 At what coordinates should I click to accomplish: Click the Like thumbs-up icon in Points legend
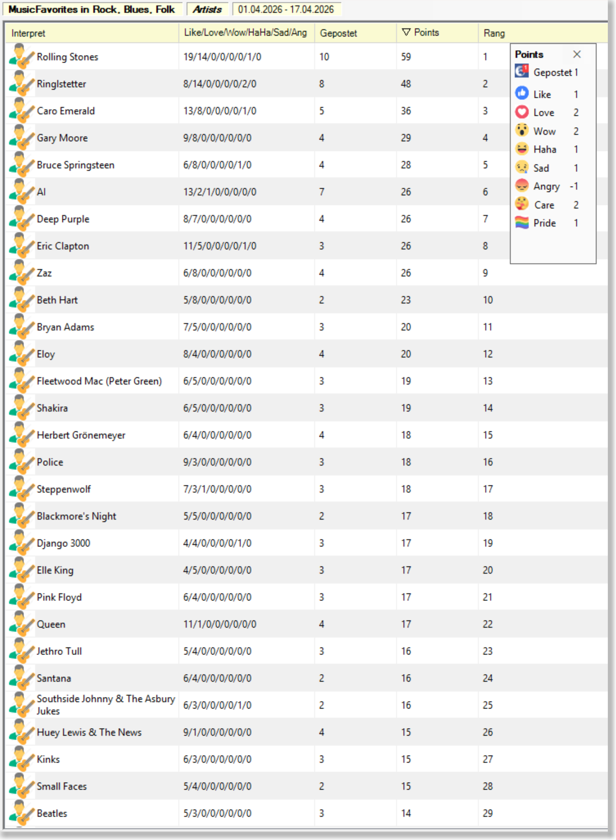click(522, 93)
